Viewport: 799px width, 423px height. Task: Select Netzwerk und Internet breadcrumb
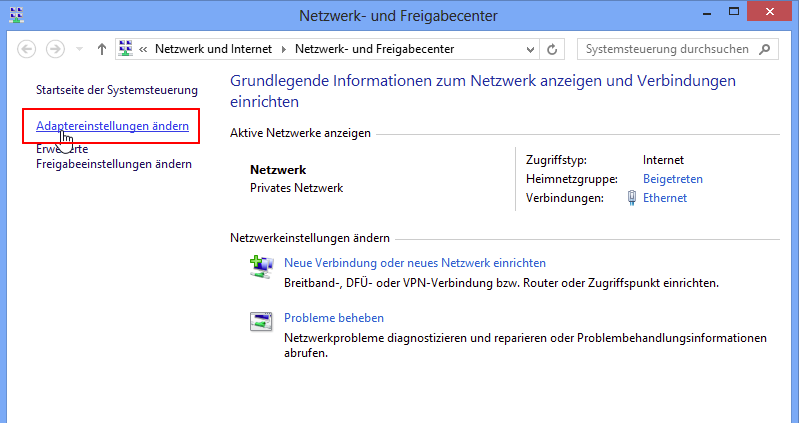pos(214,49)
